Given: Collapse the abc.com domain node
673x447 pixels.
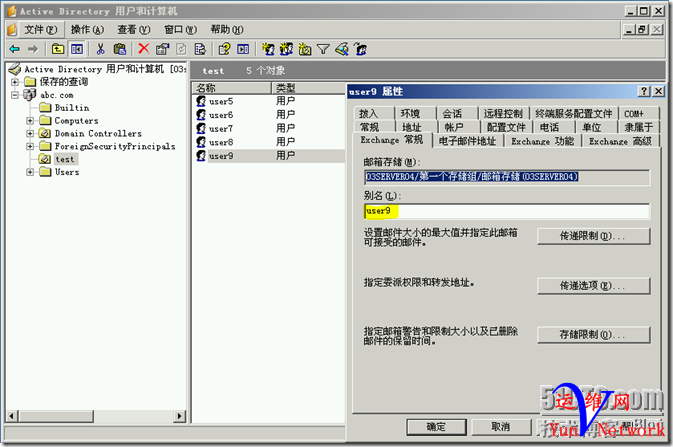Looking at the screenshot, I should click(15, 95).
